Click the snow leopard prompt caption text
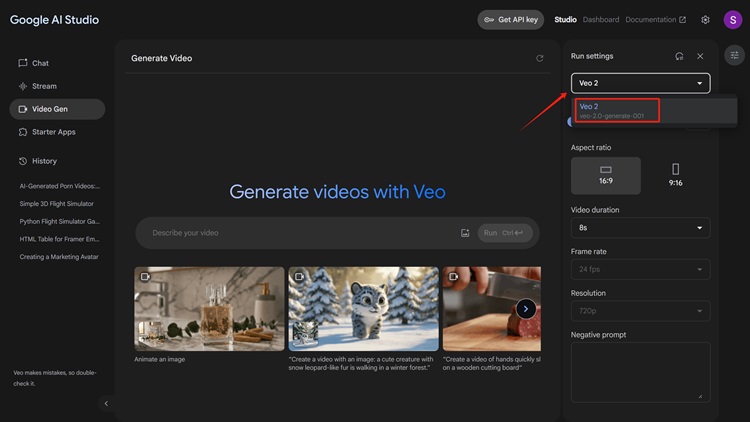Viewport: 750px width, 422px height. click(x=361, y=364)
